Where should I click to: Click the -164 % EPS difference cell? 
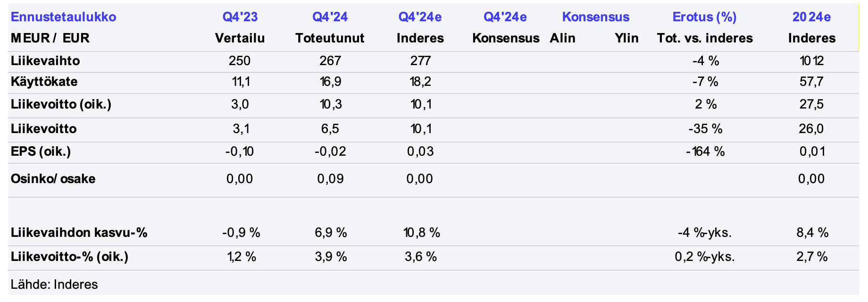coord(705,151)
